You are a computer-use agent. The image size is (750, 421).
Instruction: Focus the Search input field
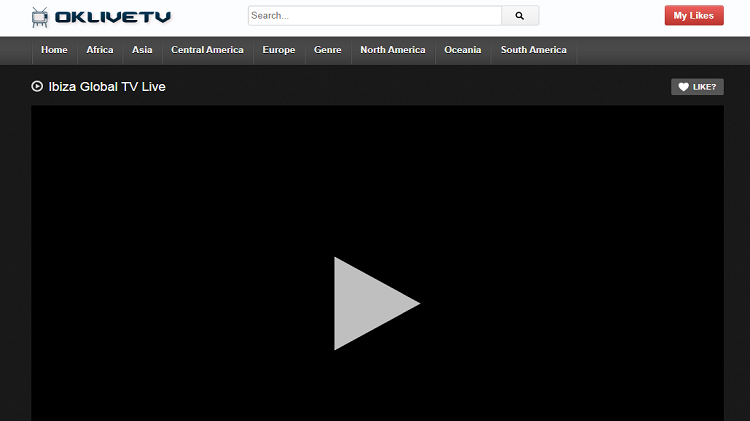click(x=375, y=16)
